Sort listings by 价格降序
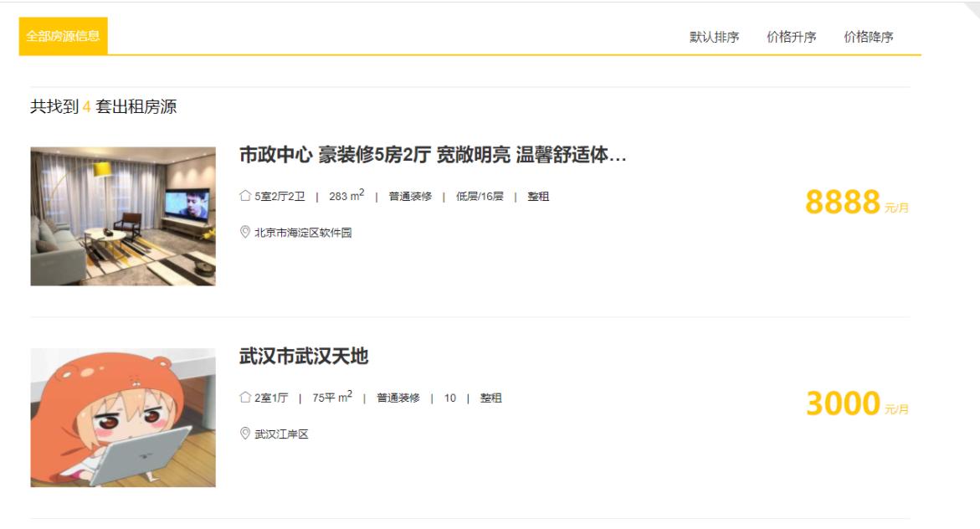This screenshot has width=980, height=529. [x=868, y=38]
